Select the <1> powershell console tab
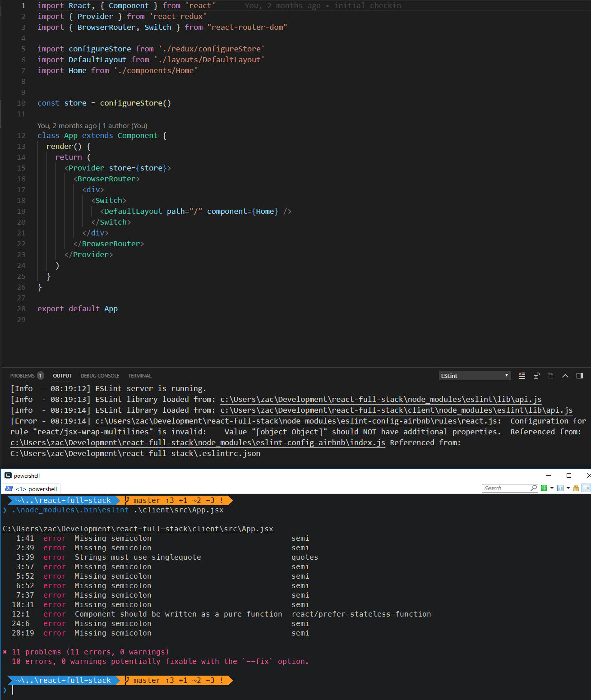Screen dimensions: 591x700 (32, 489)
